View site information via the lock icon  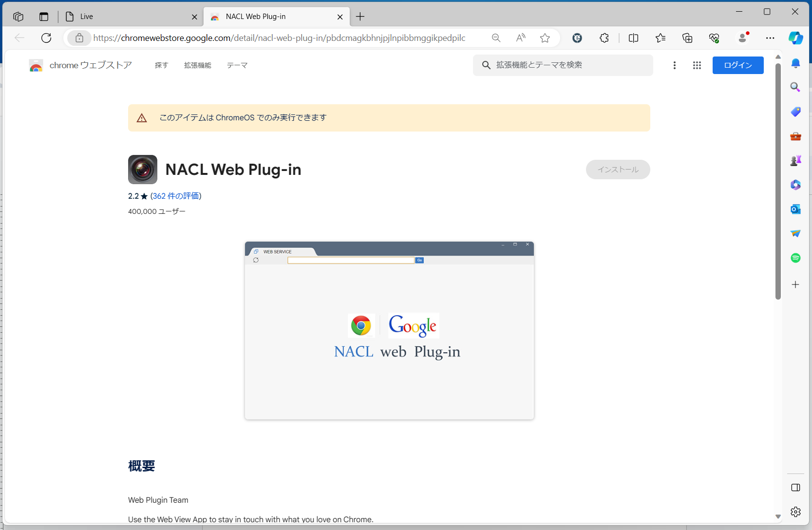point(79,38)
